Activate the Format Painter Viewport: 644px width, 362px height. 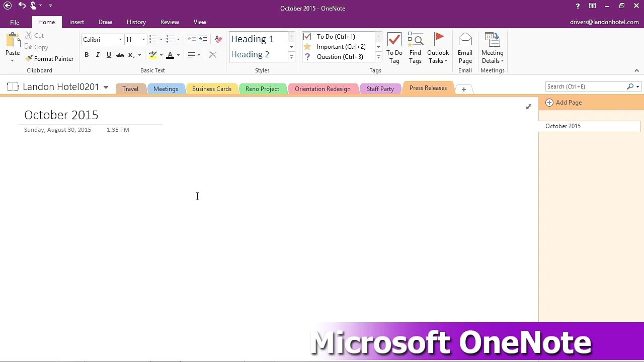49,59
